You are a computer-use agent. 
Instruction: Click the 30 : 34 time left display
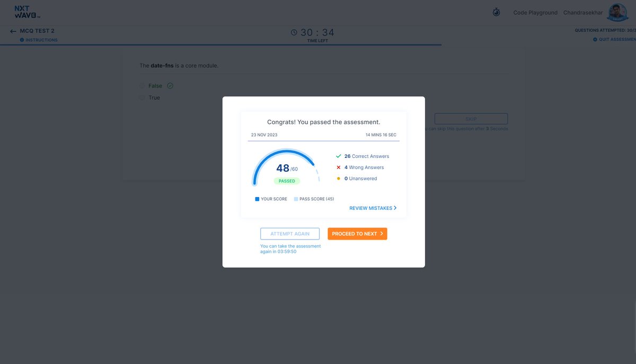[x=317, y=32]
